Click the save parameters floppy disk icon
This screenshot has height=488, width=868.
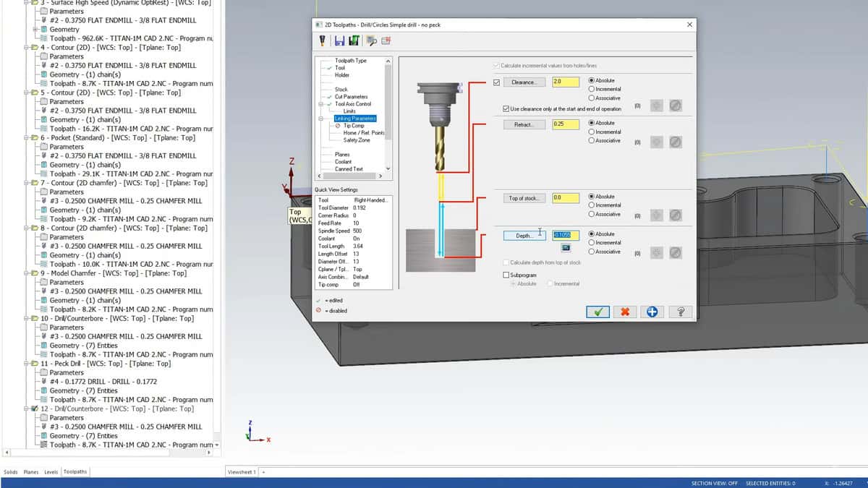pos(339,40)
